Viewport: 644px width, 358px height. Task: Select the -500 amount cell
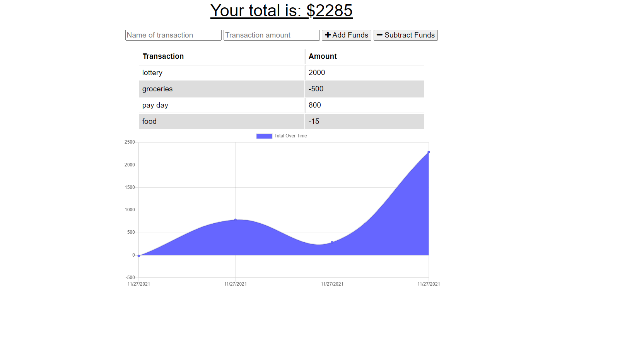tap(364, 89)
